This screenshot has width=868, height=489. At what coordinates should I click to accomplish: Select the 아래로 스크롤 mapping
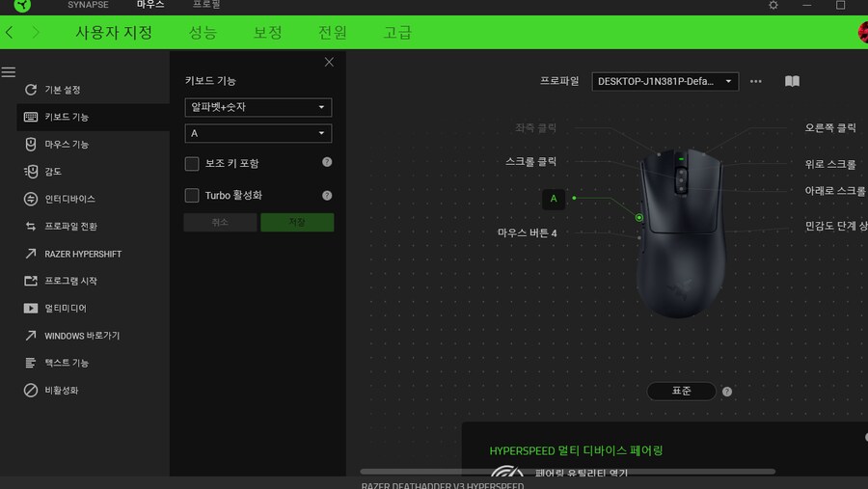[x=836, y=191]
